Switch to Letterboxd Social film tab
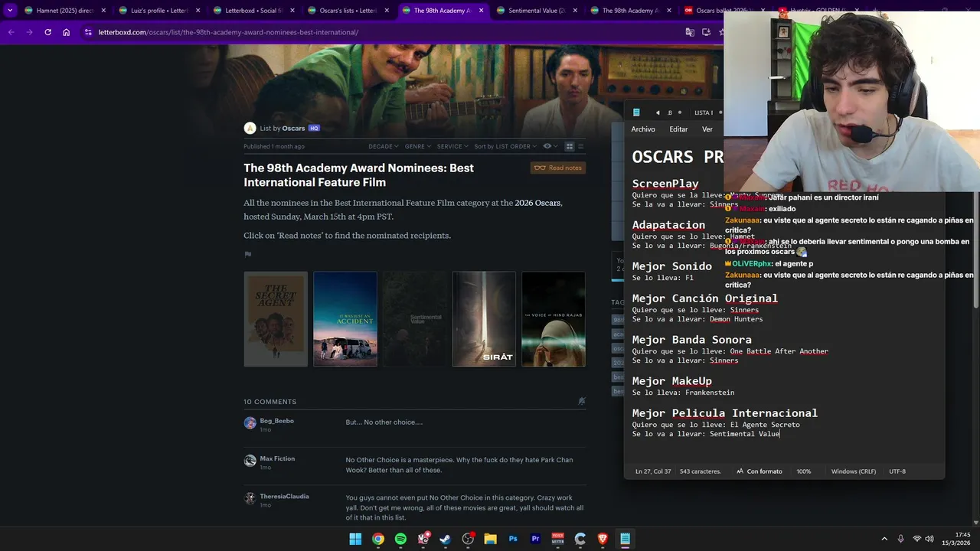 click(x=253, y=11)
